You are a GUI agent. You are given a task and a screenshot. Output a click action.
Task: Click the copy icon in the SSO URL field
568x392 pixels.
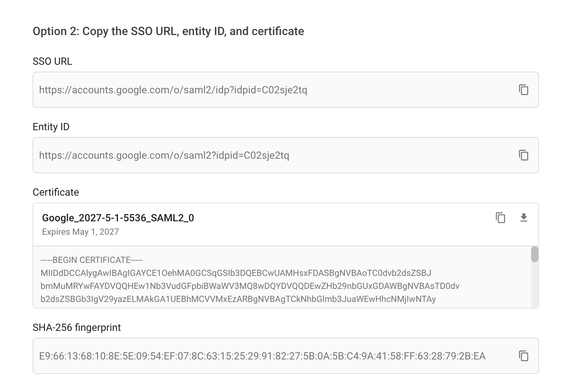(524, 90)
